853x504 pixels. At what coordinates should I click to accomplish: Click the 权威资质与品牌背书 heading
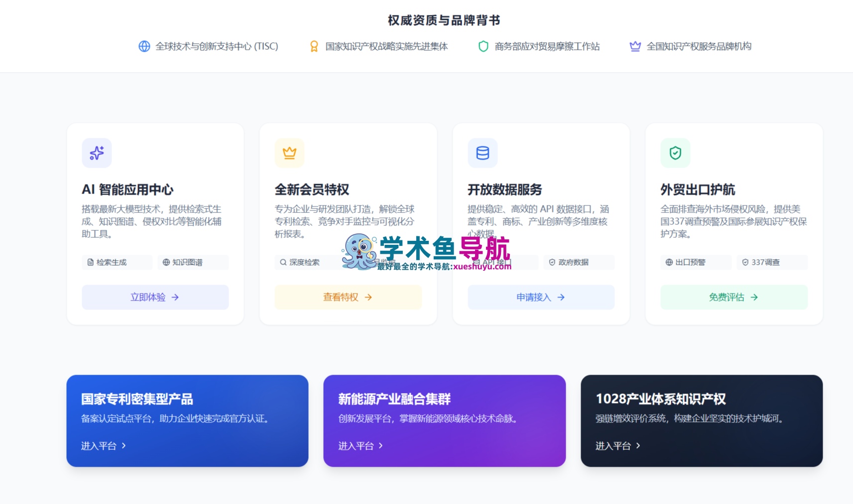point(444,20)
